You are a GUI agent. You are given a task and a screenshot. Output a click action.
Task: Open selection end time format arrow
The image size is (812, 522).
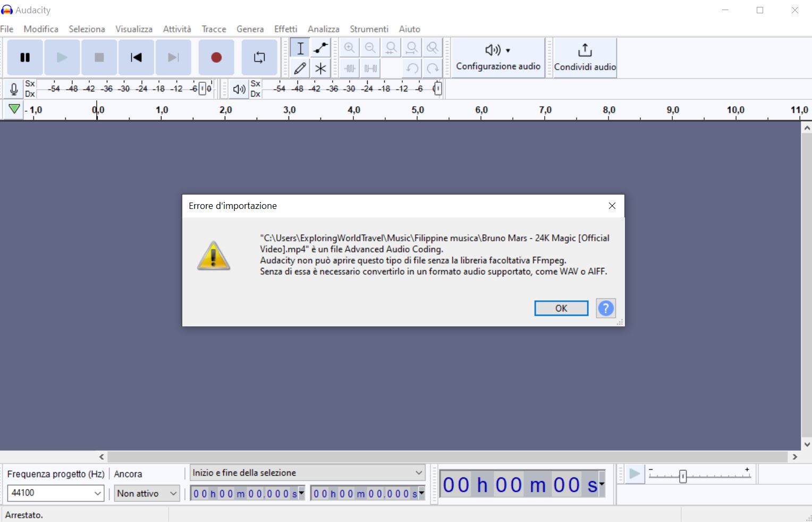click(422, 493)
